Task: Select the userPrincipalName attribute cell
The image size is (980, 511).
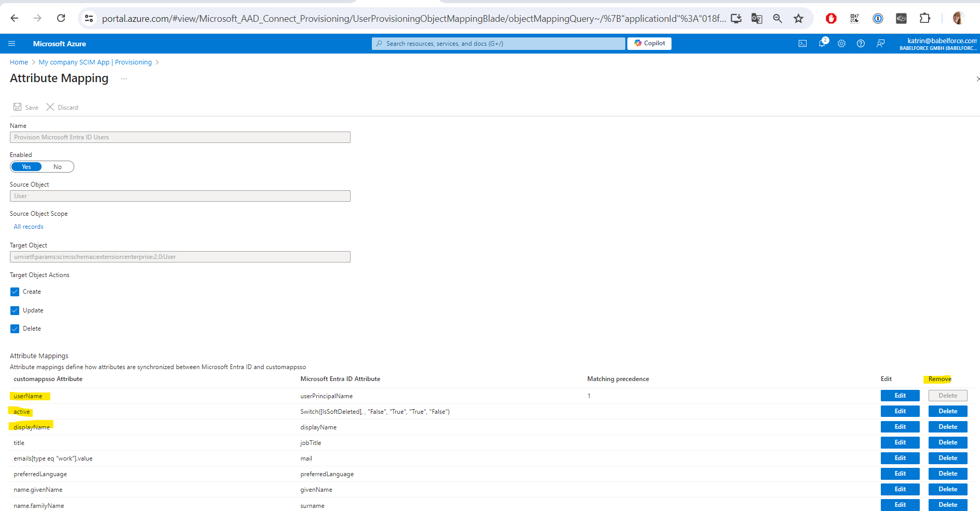Action: point(326,396)
